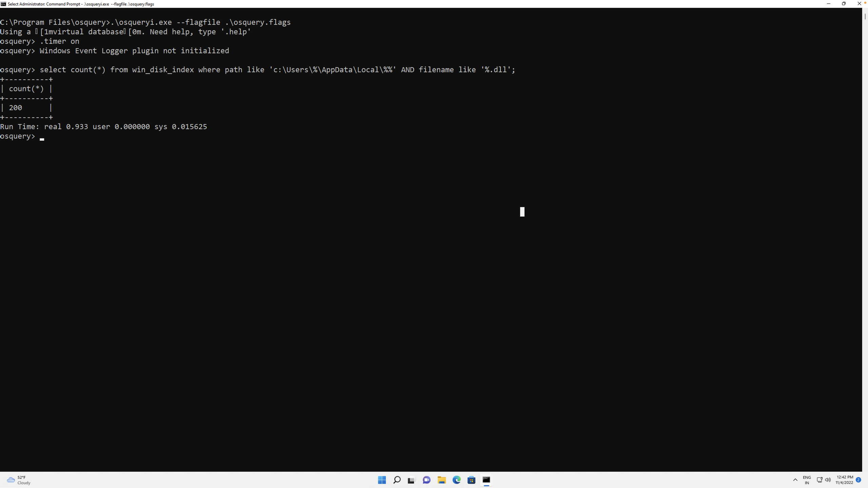Launch Microsoft Edge from the taskbar
Screen dimensions: 868x488
point(456,480)
